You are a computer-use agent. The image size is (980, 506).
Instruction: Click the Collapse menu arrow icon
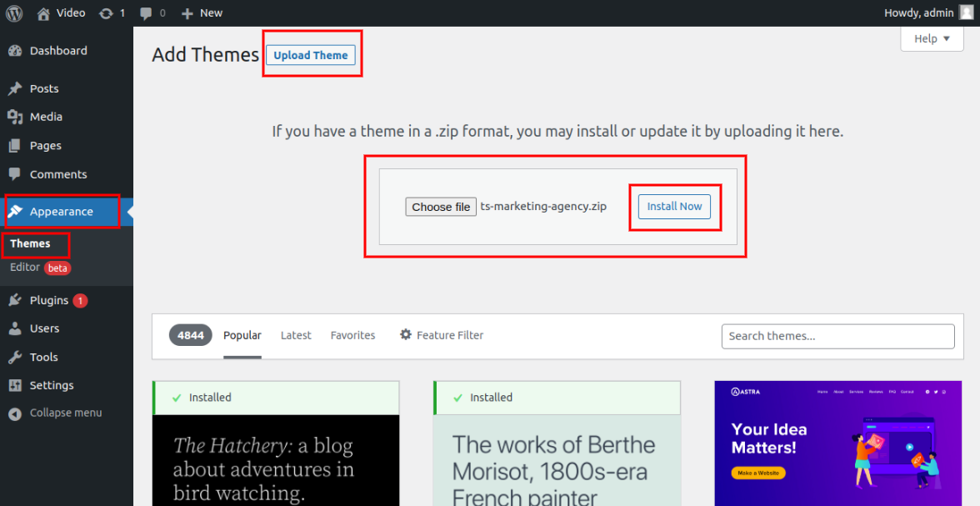[x=15, y=413]
